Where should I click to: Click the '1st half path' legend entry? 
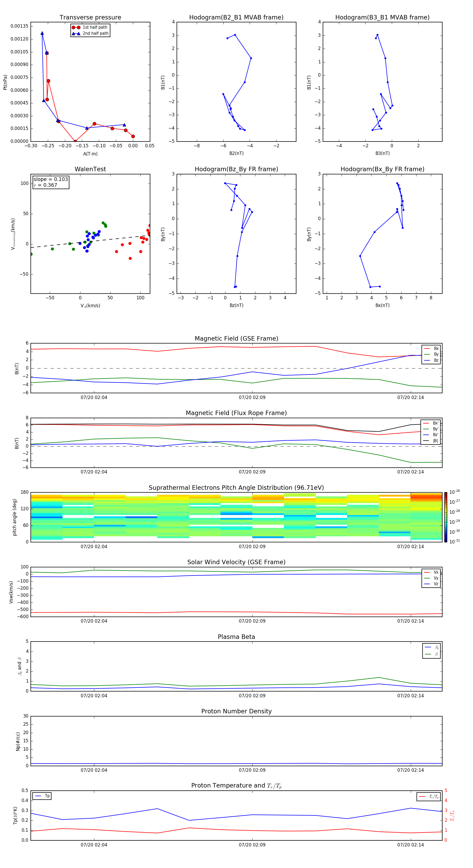[x=90, y=27]
